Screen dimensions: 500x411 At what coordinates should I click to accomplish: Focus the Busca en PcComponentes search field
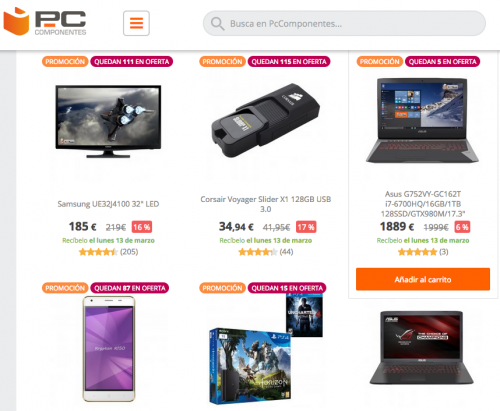pos(344,23)
